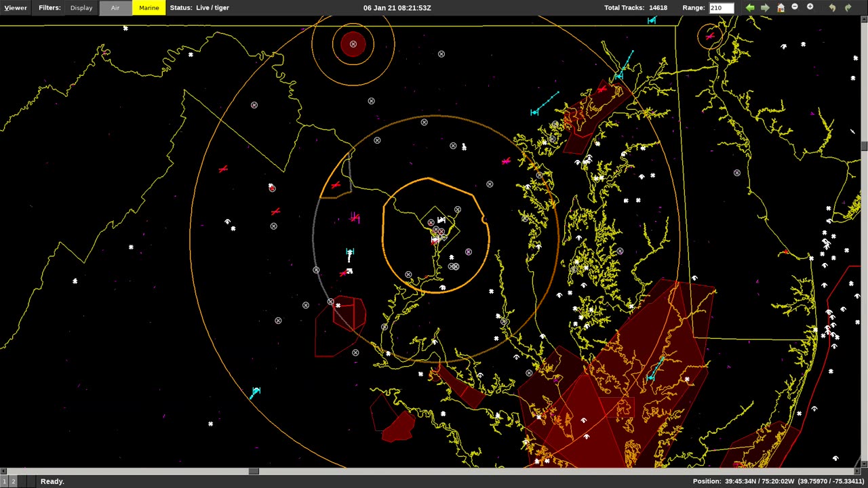Select the red filled circle track at top
The image size is (868, 488).
point(353,44)
